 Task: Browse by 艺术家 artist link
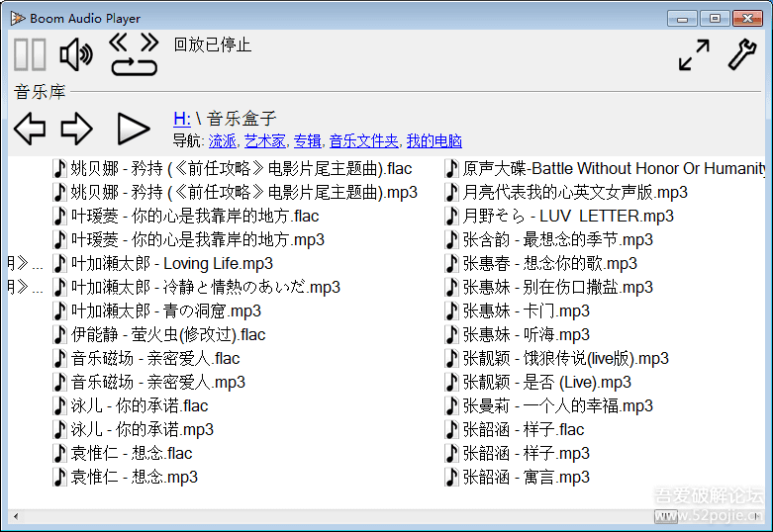(x=264, y=141)
